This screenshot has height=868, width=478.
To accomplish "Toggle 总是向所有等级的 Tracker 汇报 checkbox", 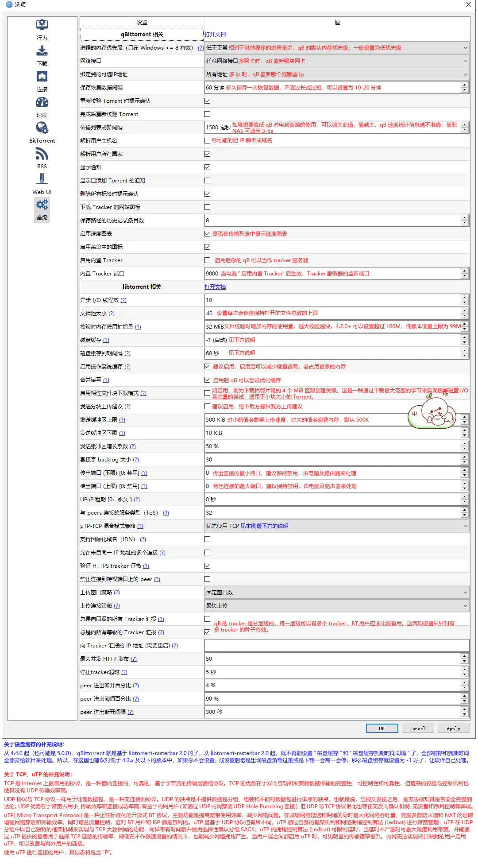I will click(207, 632).
